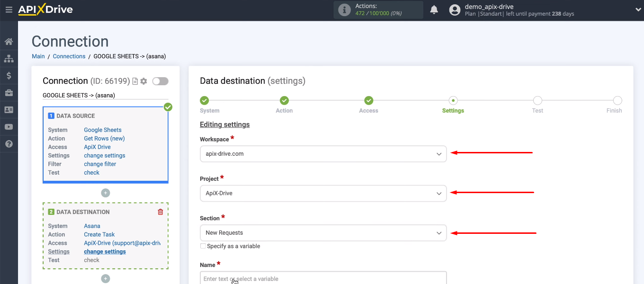
Task: Click change settings in Data Destination
Action: 105,252
